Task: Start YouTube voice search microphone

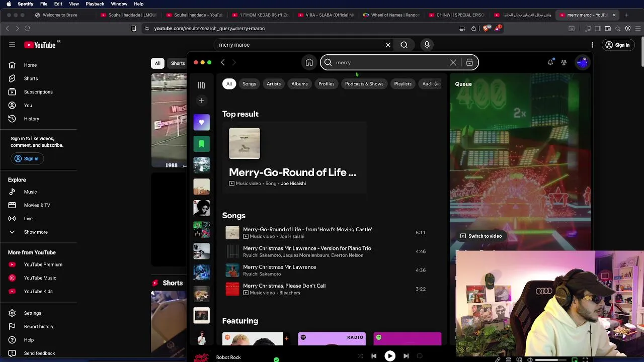Action: pyautogui.click(x=427, y=45)
